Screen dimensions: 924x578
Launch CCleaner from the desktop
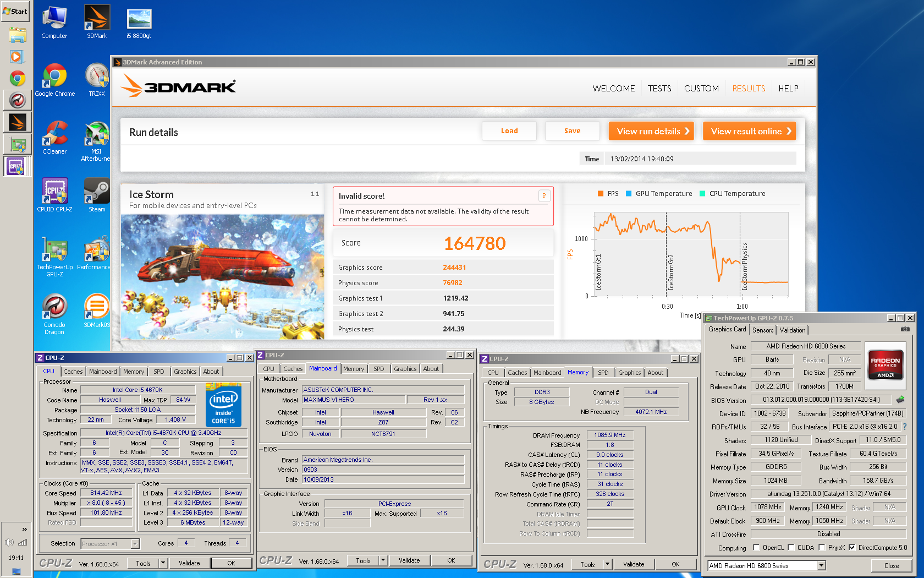(54, 138)
